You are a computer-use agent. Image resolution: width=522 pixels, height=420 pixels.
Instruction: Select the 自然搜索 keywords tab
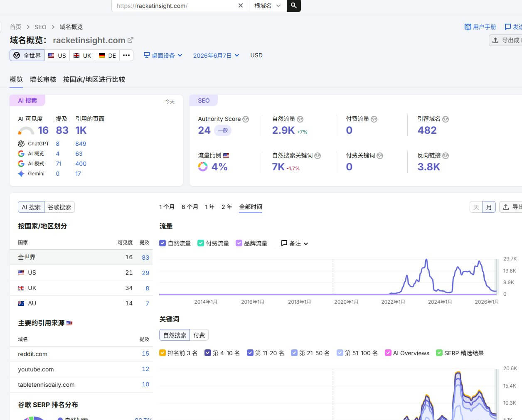point(175,335)
